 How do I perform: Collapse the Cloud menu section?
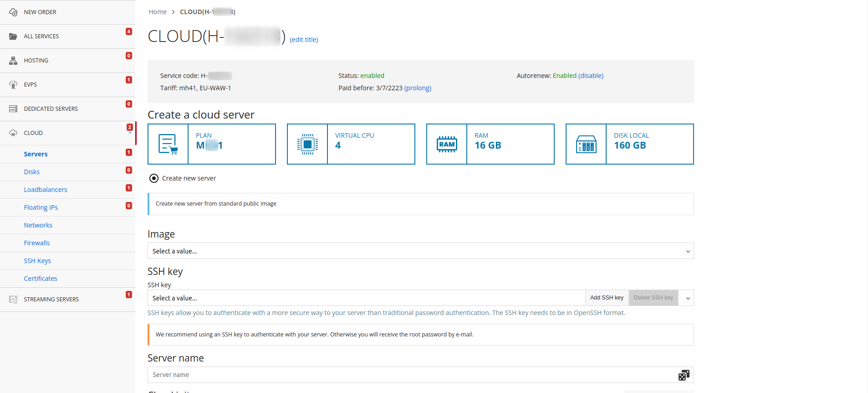click(x=130, y=133)
